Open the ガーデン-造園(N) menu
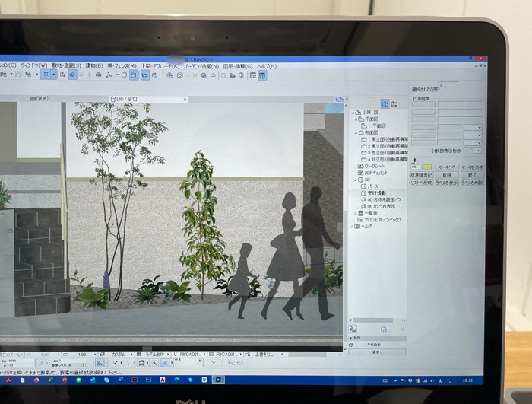This screenshot has height=404, width=532. point(201,66)
